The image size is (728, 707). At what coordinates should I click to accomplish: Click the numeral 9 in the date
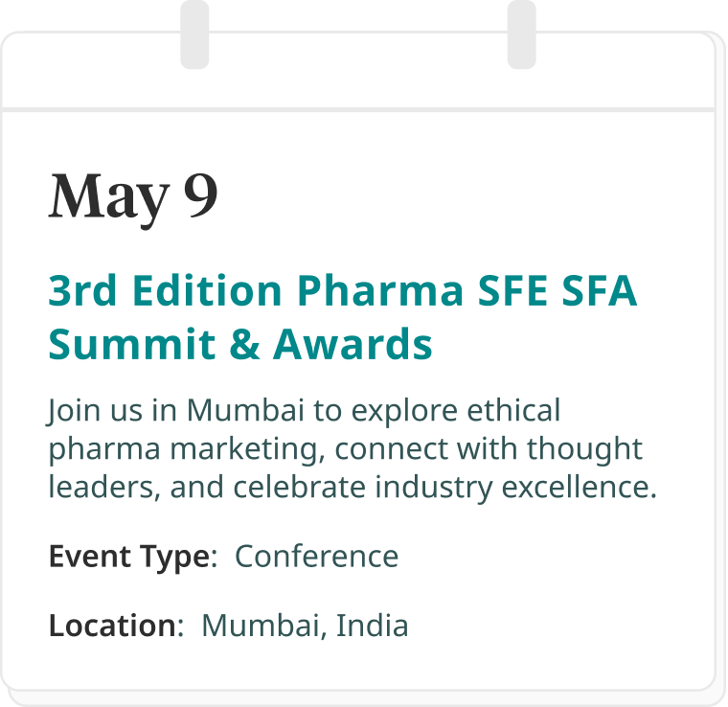click(200, 195)
